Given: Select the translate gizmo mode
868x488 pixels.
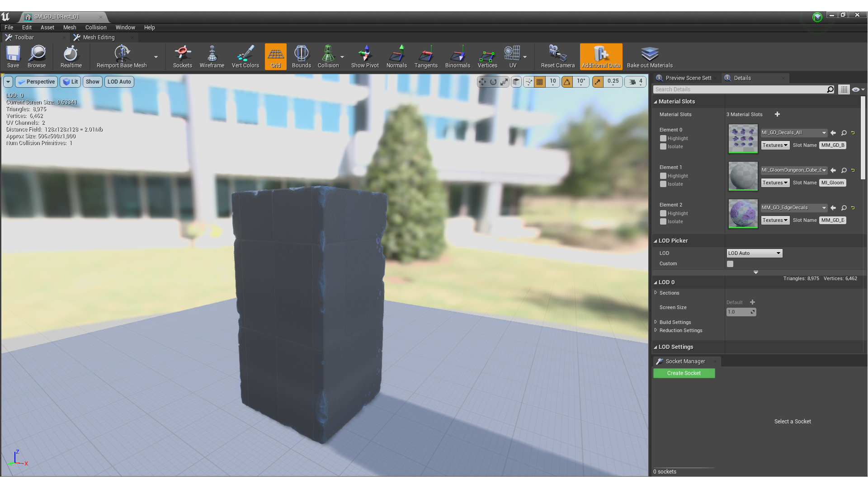Looking at the screenshot, I should tap(482, 82).
